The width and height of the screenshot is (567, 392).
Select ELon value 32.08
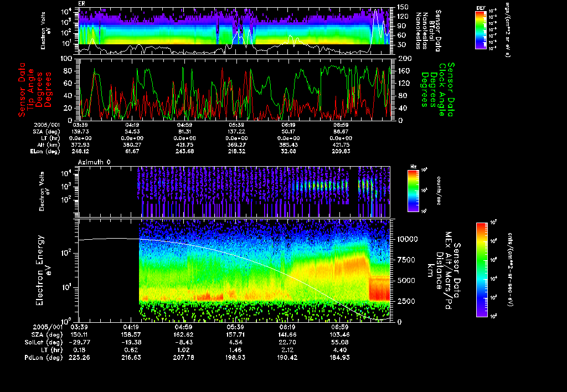[x=288, y=151]
